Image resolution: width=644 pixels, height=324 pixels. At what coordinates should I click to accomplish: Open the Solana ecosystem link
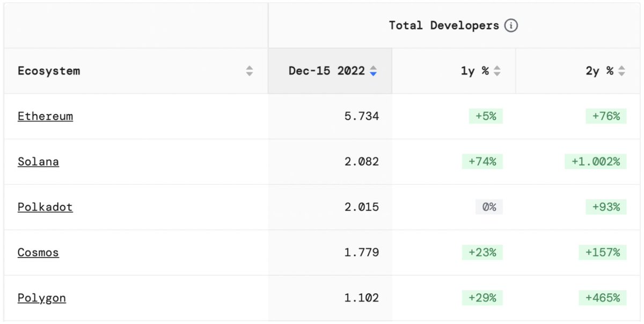(x=38, y=162)
